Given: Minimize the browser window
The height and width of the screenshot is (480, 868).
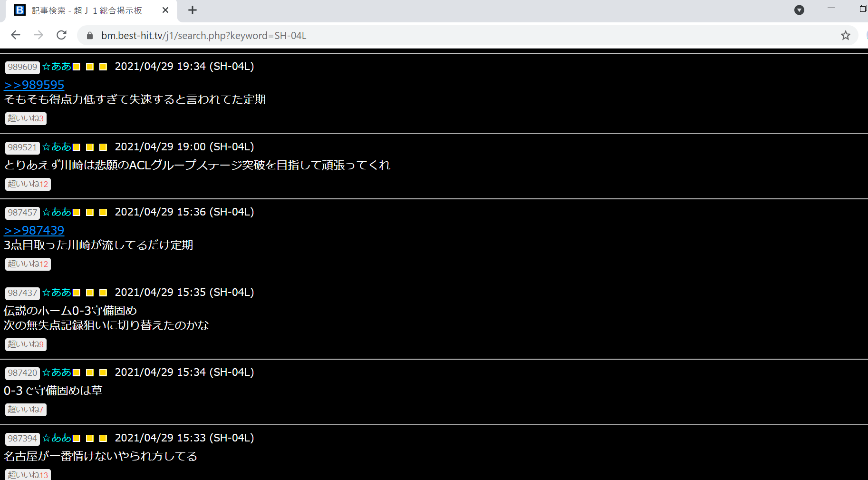Looking at the screenshot, I should [831, 8].
